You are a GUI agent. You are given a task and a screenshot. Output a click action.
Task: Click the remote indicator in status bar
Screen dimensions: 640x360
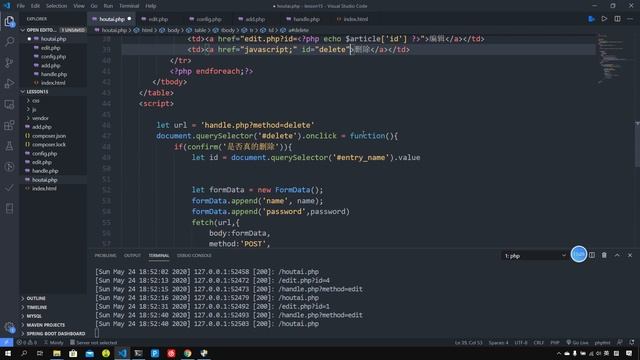pos(7,342)
